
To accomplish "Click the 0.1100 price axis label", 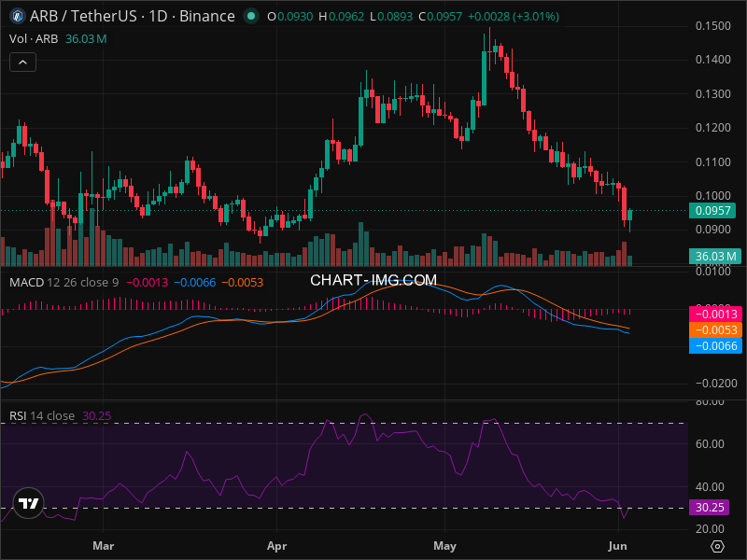I will pyautogui.click(x=713, y=161).
